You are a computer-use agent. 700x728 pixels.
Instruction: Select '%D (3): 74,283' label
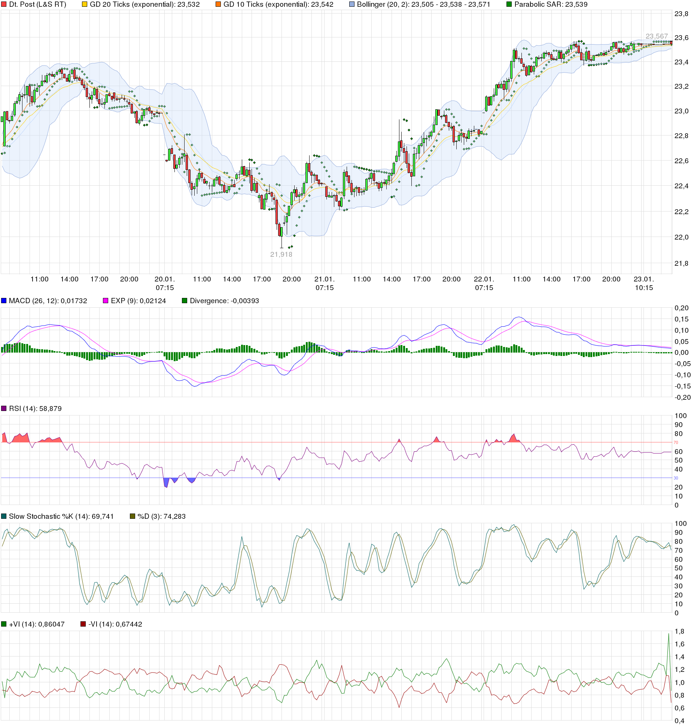(162, 516)
